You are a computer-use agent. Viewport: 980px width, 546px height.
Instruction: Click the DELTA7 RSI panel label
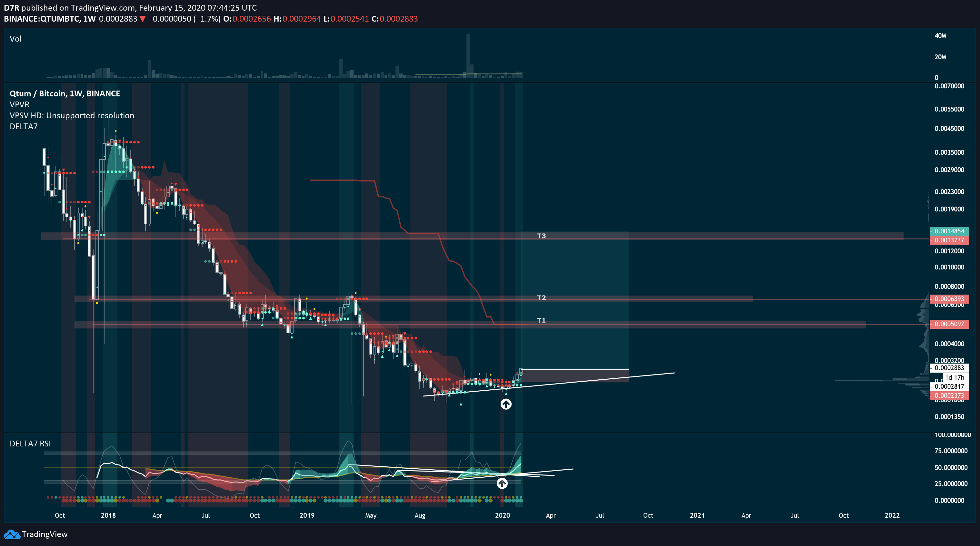tap(30, 443)
